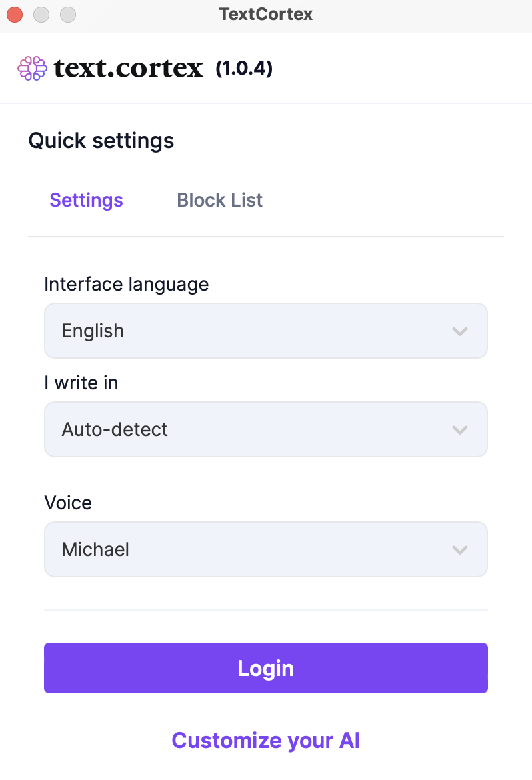The width and height of the screenshot is (532, 780).
Task: Click the chevron beside Auto-detect
Action: pos(459,429)
